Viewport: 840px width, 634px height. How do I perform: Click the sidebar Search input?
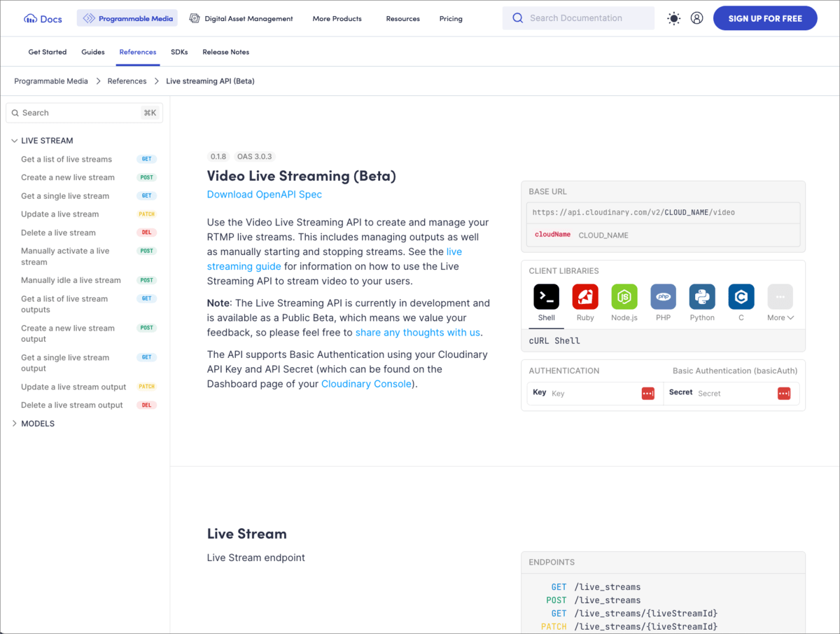pos(84,113)
